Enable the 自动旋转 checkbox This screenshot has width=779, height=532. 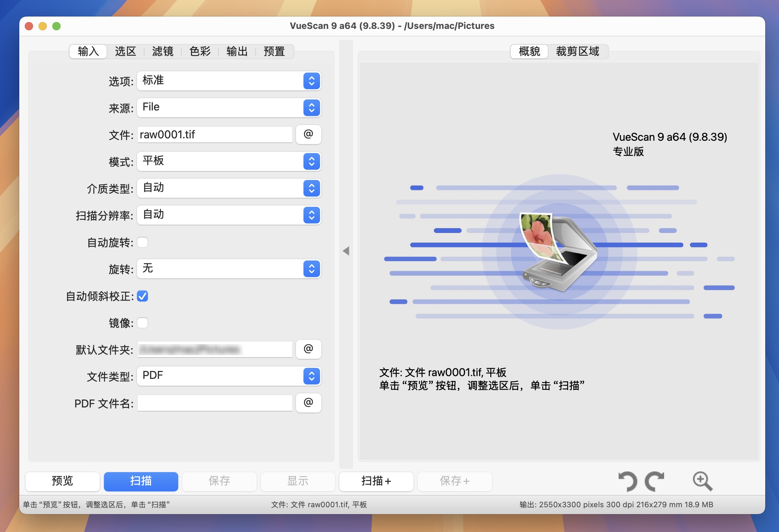pyautogui.click(x=142, y=242)
